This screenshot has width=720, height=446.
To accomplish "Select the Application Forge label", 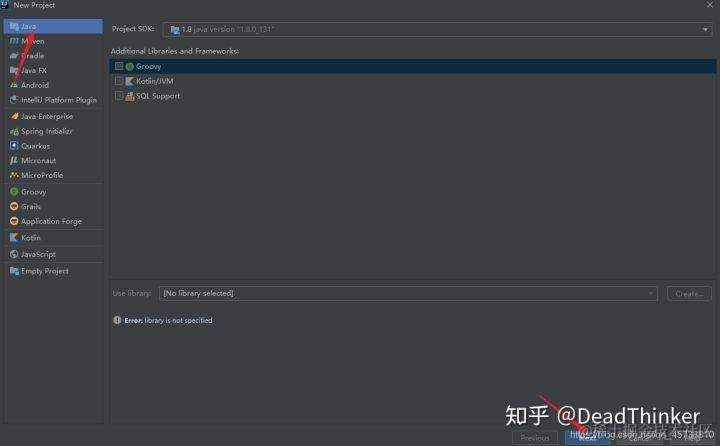I will pyautogui.click(x=51, y=221).
